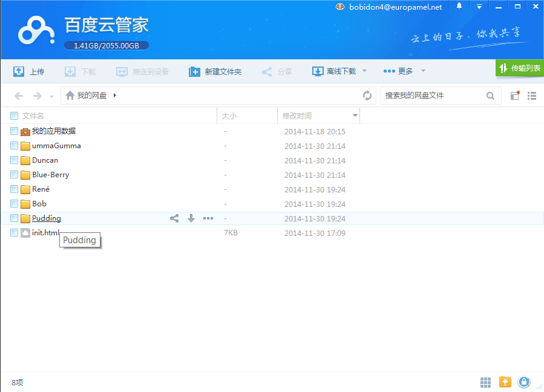
Task: Open the Blue-Berry folder
Action: tap(50, 175)
